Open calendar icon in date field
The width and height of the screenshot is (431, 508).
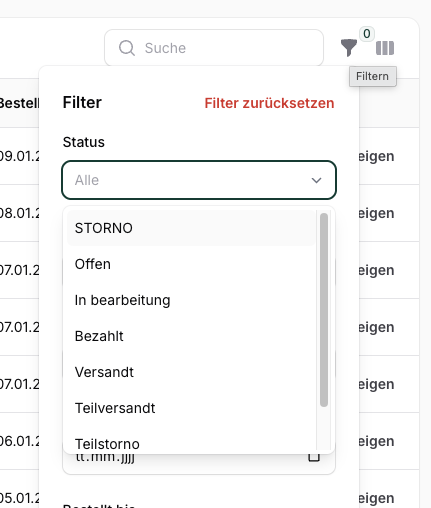point(314,457)
